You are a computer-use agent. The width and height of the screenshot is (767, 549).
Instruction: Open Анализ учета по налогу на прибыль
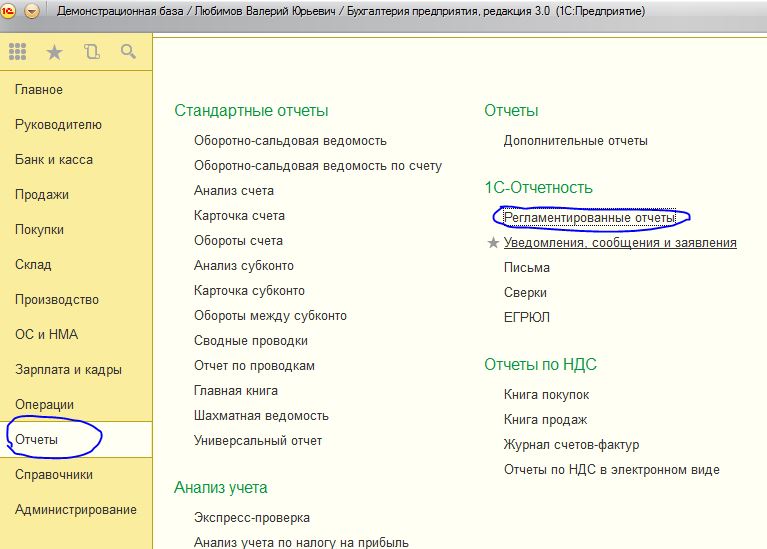coord(301,542)
